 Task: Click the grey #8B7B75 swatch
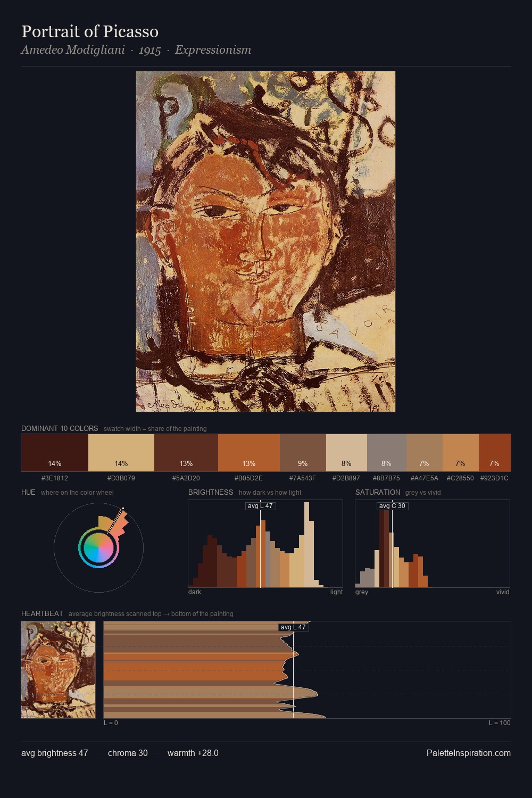387,453
